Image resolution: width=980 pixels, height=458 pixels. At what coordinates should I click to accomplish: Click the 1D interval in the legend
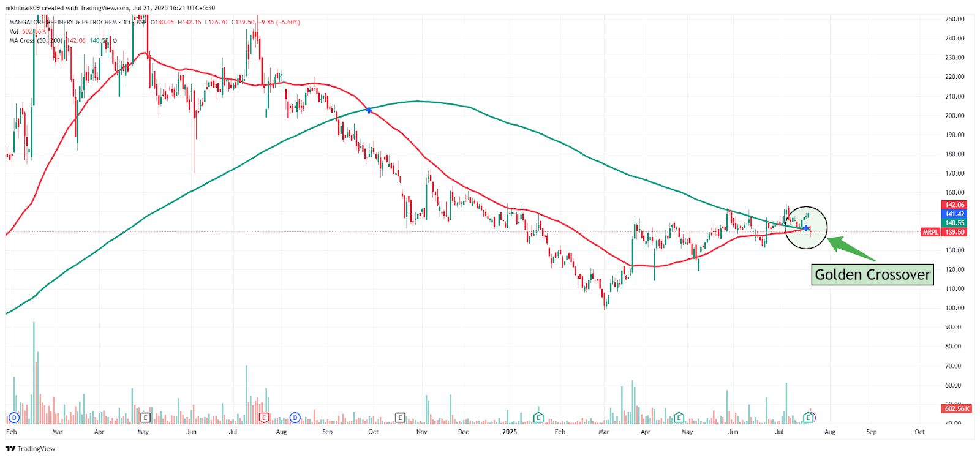tap(127, 22)
